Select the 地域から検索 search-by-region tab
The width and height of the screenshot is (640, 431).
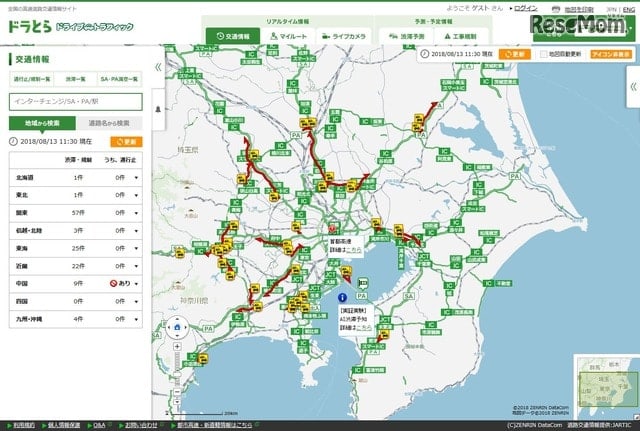pyautogui.click(x=42, y=123)
